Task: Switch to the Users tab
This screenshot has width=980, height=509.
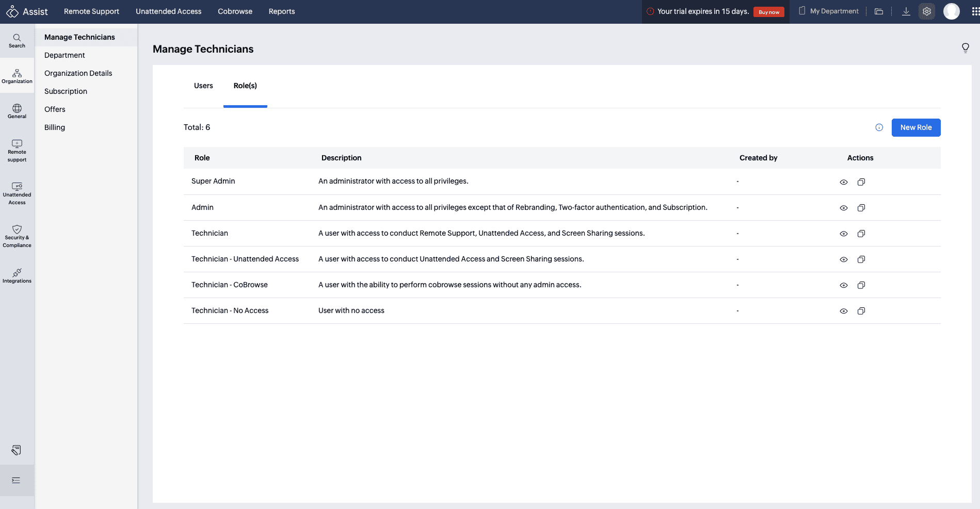Action: coord(203,86)
